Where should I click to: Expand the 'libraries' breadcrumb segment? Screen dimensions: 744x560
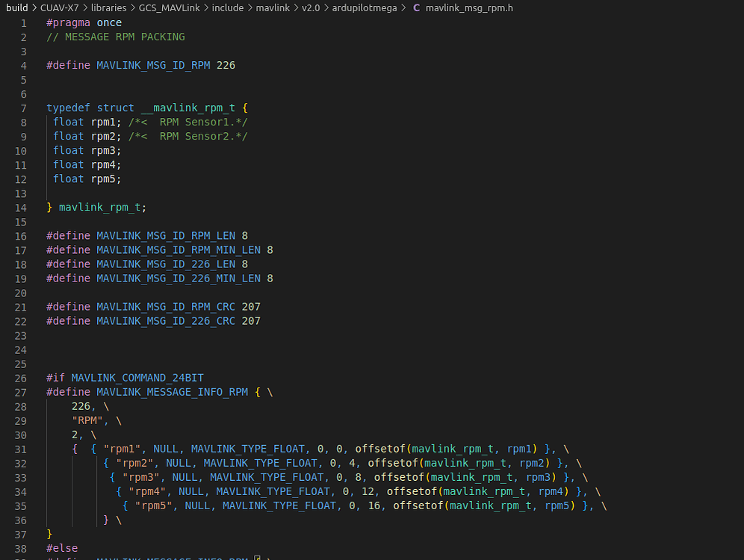108,8
